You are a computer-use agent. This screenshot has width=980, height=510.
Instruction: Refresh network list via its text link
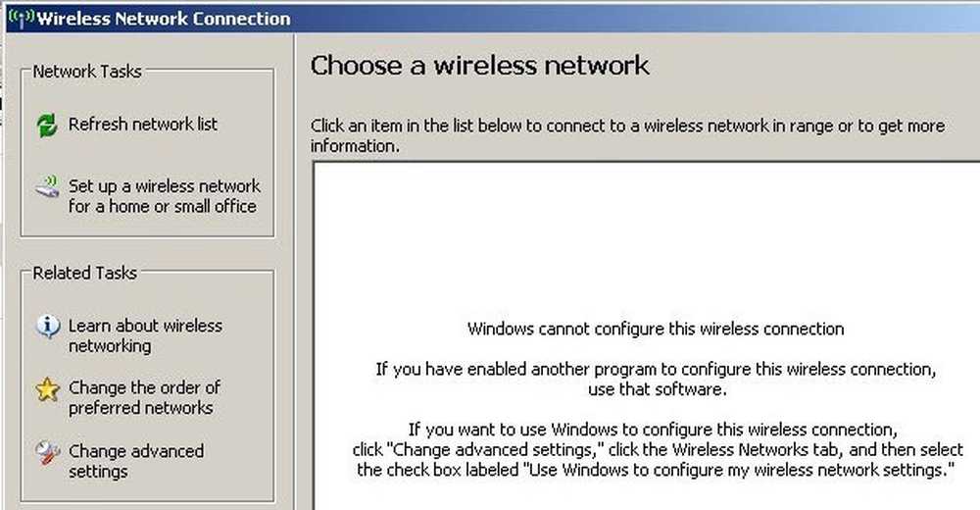(x=143, y=125)
